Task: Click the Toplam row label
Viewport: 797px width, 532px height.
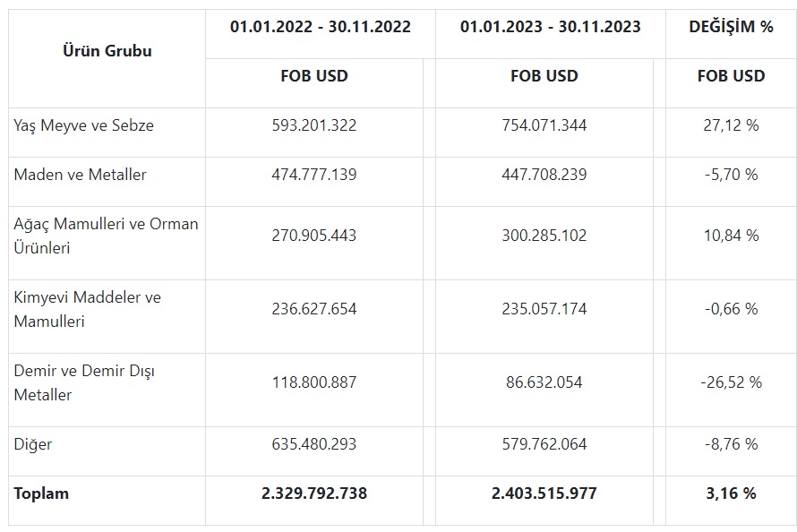Action: point(41,493)
